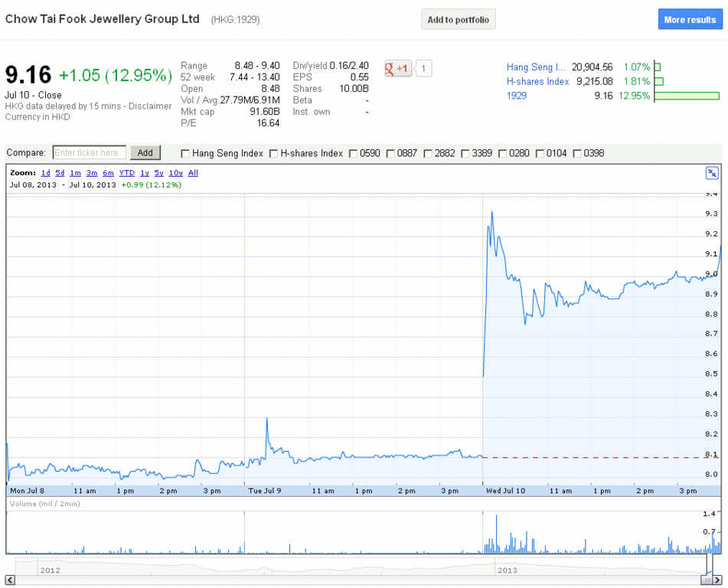
Task: Click the Mon Jul 8 axis label
Action: [x=27, y=491]
